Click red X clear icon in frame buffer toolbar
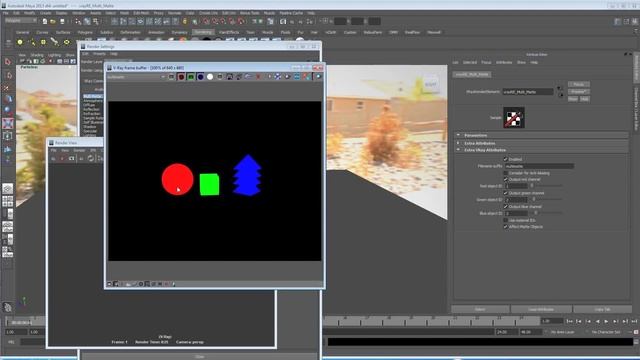 (x=258, y=77)
